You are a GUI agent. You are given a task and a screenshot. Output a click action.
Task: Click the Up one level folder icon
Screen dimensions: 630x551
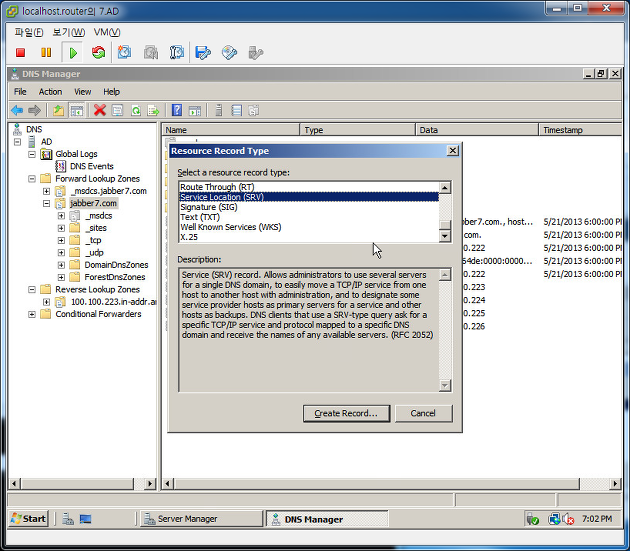[59, 110]
